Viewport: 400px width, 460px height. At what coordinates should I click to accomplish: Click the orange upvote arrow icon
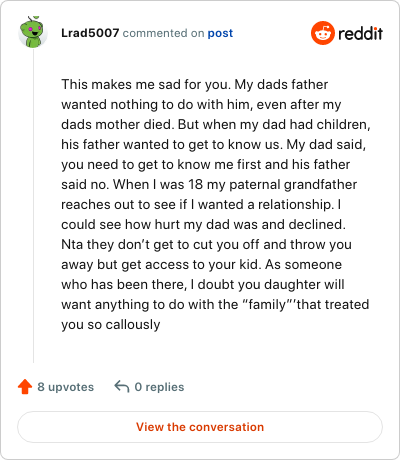pos(25,387)
